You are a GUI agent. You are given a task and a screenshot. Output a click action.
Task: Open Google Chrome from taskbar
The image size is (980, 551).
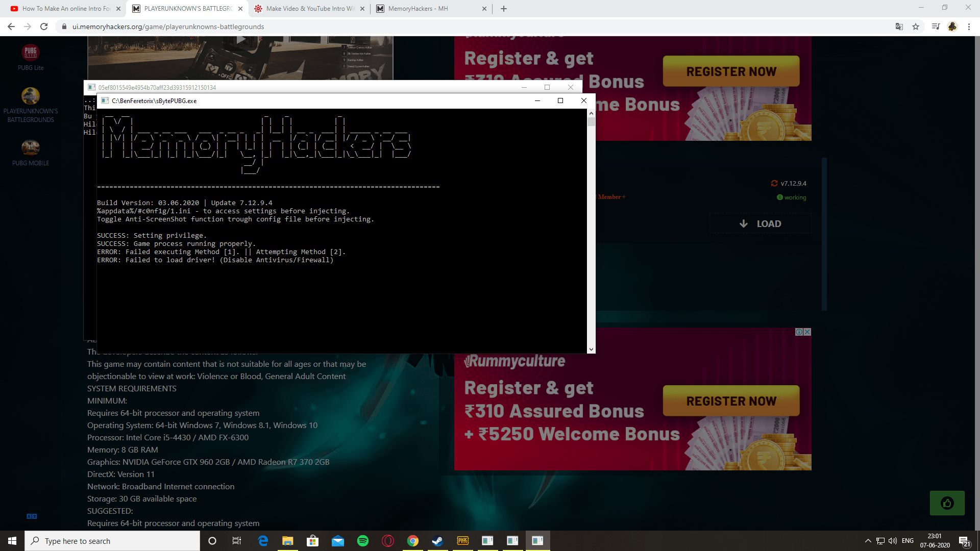click(413, 541)
